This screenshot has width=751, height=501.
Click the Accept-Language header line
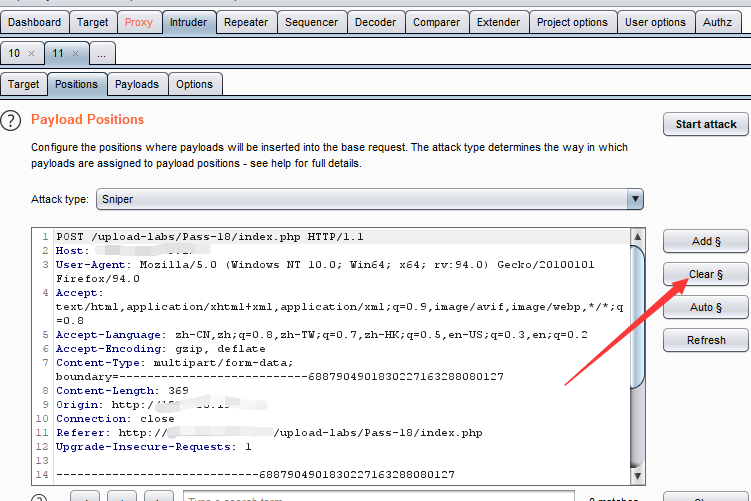pyautogui.click(x=322, y=335)
